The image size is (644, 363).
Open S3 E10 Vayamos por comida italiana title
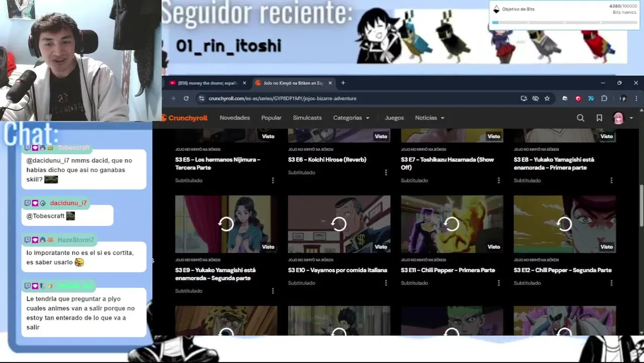click(338, 270)
